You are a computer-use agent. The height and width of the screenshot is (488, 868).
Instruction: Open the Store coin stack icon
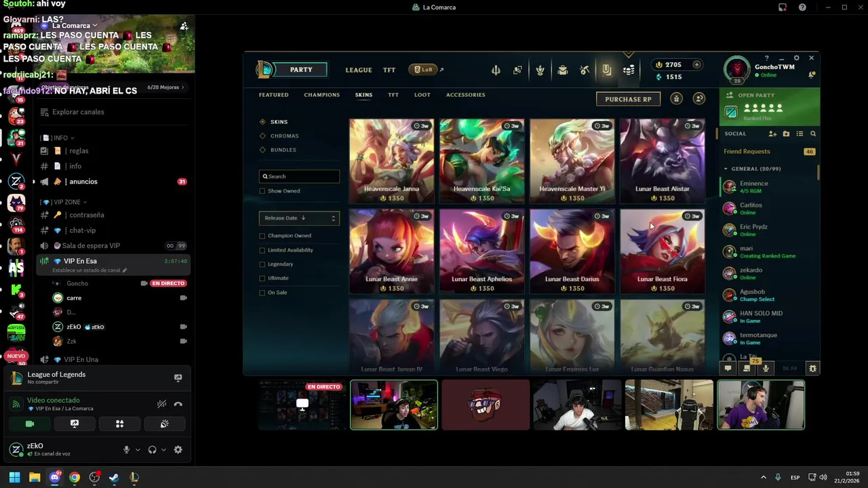tap(629, 70)
